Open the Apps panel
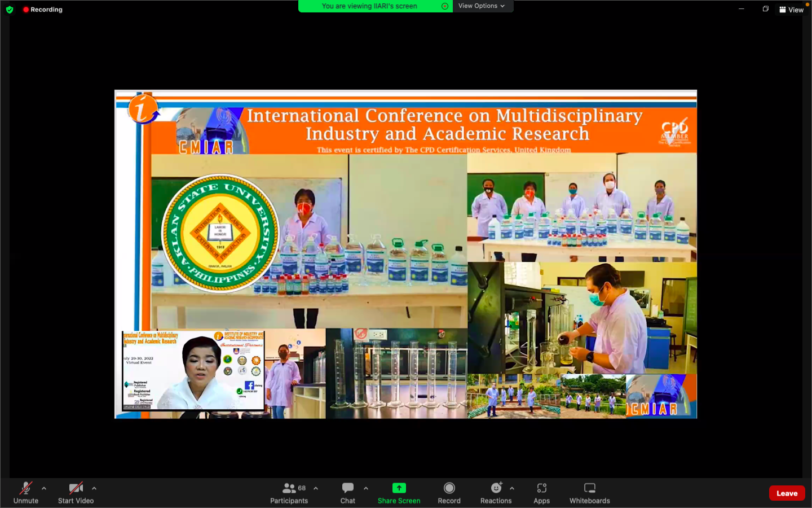 click(541, 488)
